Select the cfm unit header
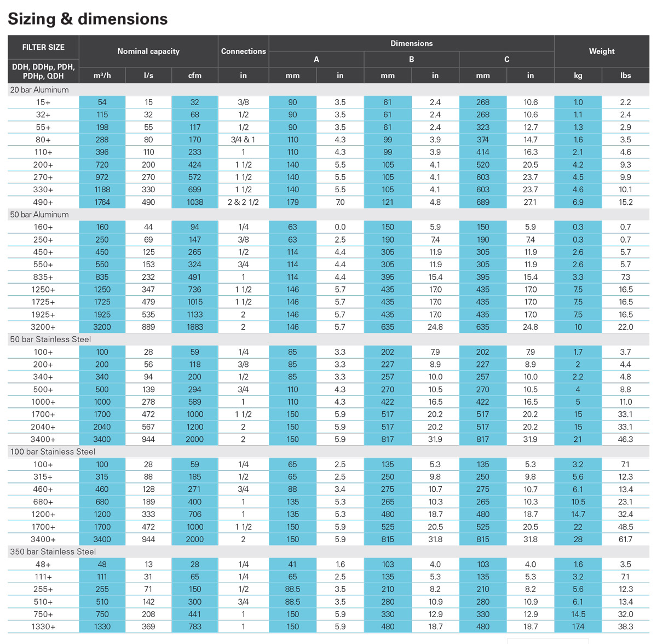This screenshot has width=657, height=644. pos(194,76)
